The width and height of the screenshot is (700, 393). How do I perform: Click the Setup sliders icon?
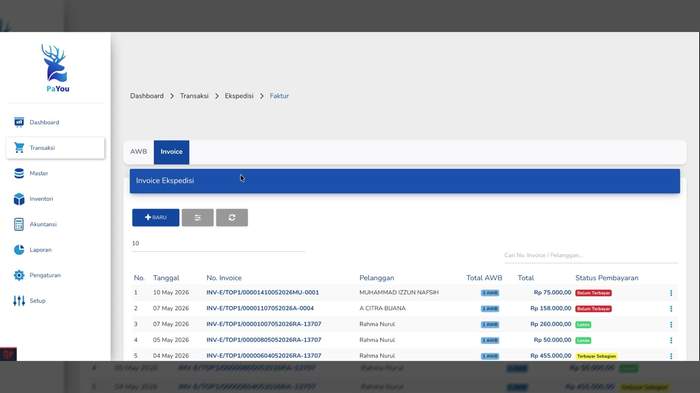point(19,301)
